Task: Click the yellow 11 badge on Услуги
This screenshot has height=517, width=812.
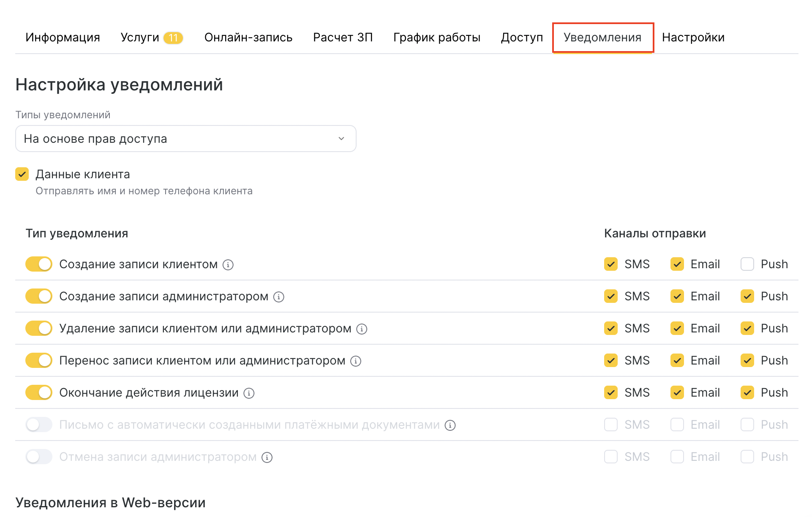Action: (x=173, y=38)
